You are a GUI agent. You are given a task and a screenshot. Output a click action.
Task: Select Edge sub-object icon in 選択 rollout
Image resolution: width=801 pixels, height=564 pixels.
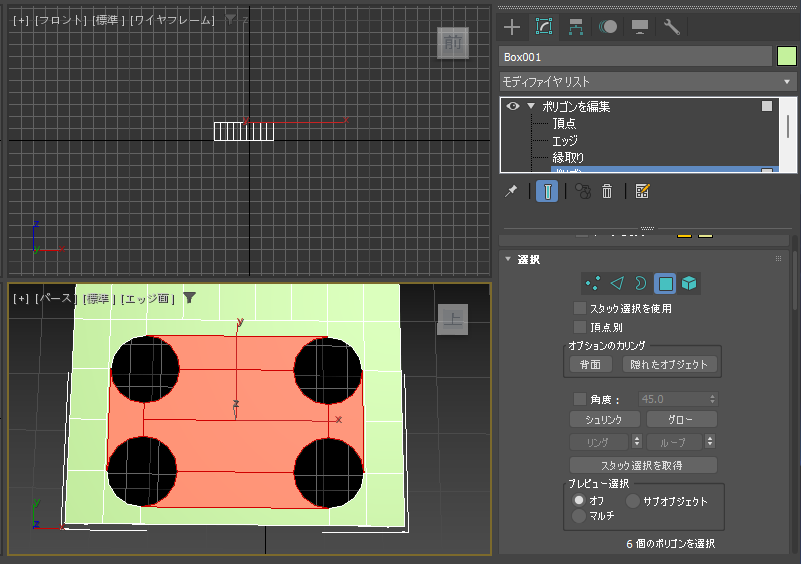tap(617, 284)
